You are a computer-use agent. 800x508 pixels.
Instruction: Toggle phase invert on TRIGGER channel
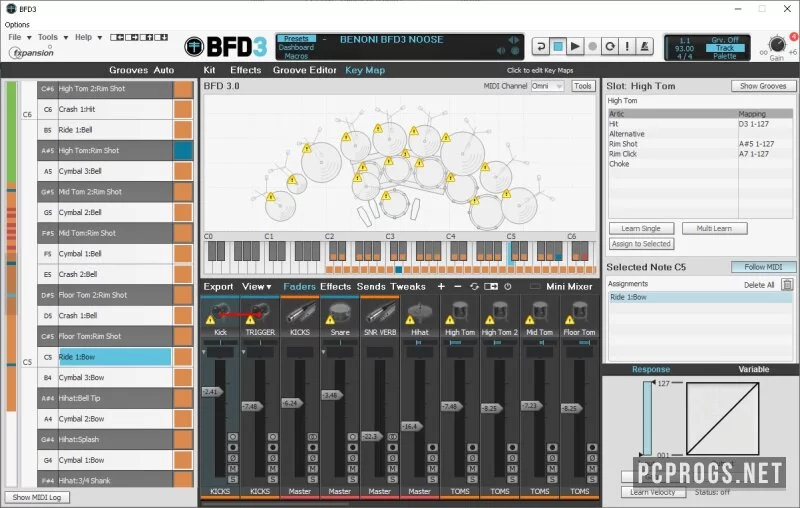pos(272,458)
